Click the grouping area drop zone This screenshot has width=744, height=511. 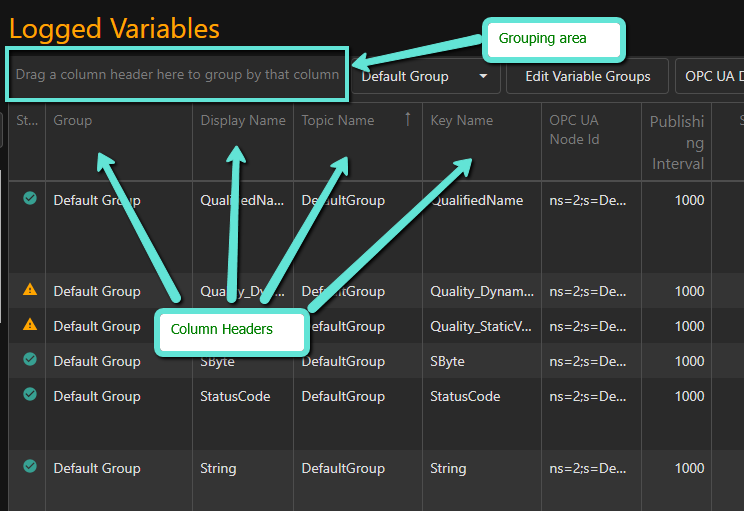[177, 75]
